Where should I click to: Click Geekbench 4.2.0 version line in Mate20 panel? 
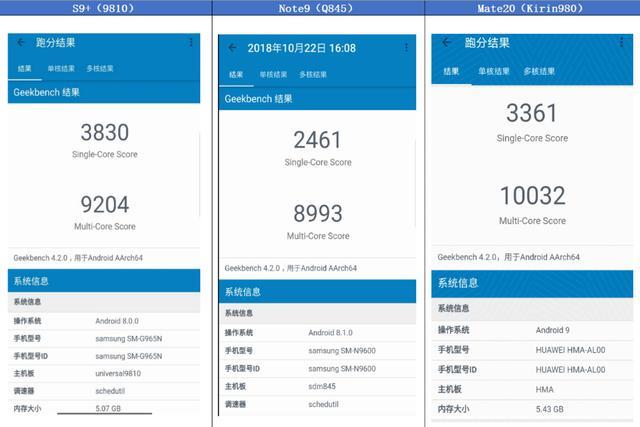[x=509, y=257]
